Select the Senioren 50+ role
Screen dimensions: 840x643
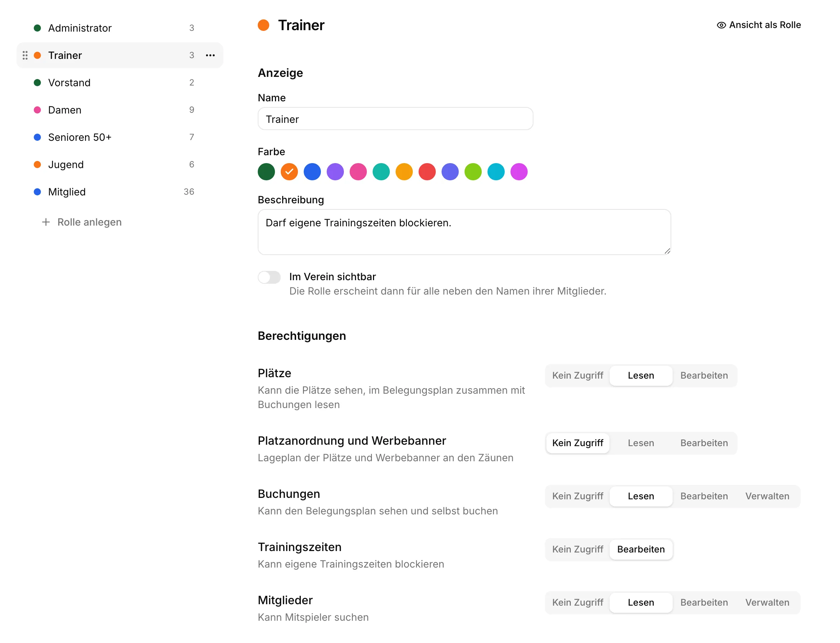[x=120, y=137]
